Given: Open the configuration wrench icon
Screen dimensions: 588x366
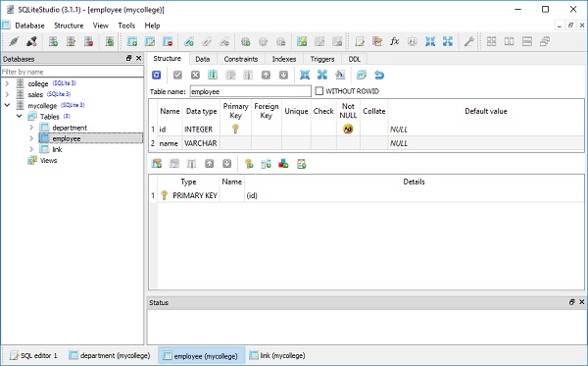Looking at the screenshot, I should coord(468,41).
